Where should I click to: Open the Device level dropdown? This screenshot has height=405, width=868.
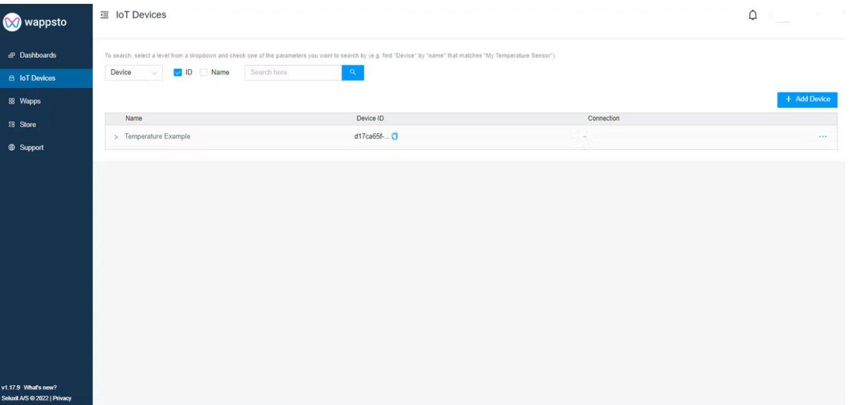[x=133, y=72]
